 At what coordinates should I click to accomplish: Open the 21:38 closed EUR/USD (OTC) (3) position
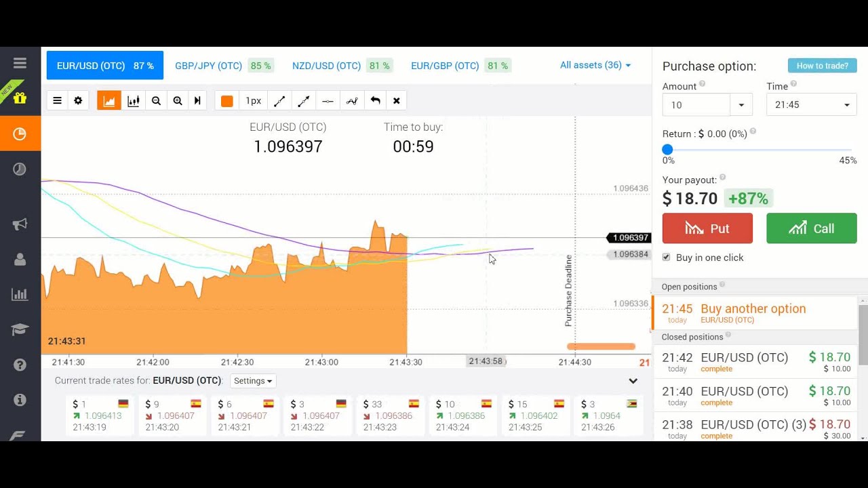pyautogui.click(x=755, y=428)
